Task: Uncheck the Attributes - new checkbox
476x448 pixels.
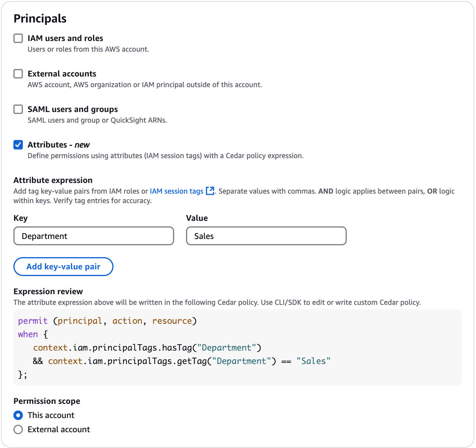Action: (18, 145)
